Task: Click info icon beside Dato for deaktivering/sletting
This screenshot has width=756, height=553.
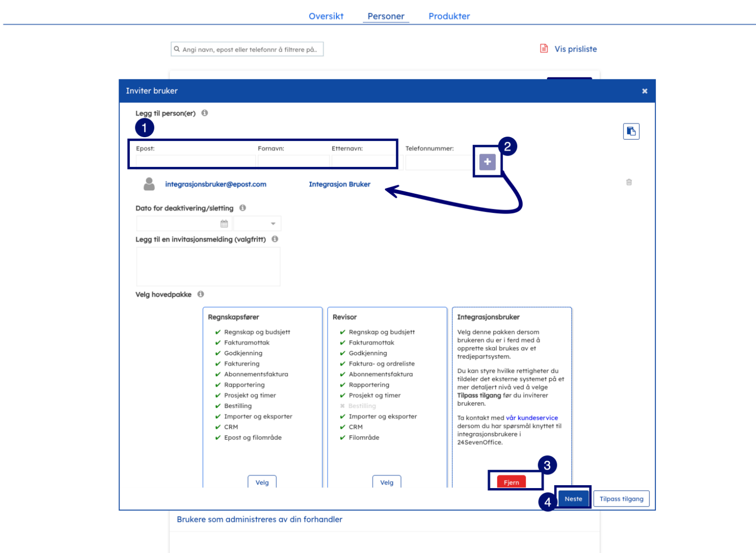Action: point(243,208)
